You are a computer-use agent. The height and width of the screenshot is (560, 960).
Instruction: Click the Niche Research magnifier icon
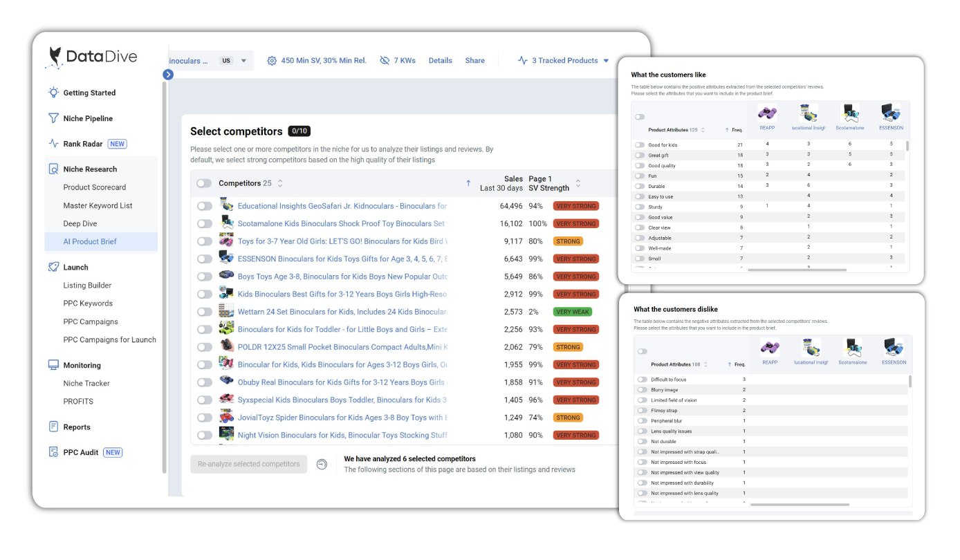pos(53,169)
